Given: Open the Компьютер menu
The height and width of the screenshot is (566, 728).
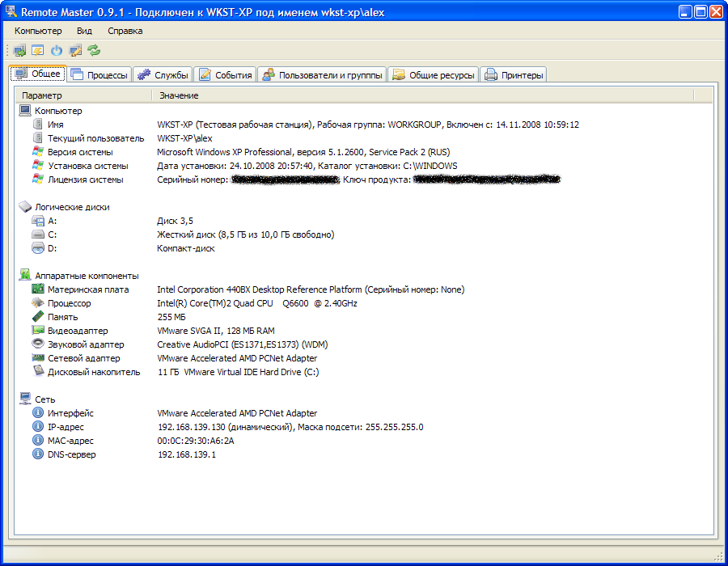Looking at the screenshot, I should [x=38, y=31].
